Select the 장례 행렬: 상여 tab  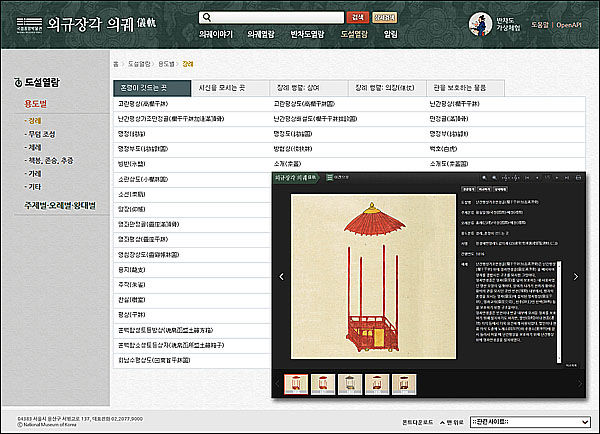(309, 88)
